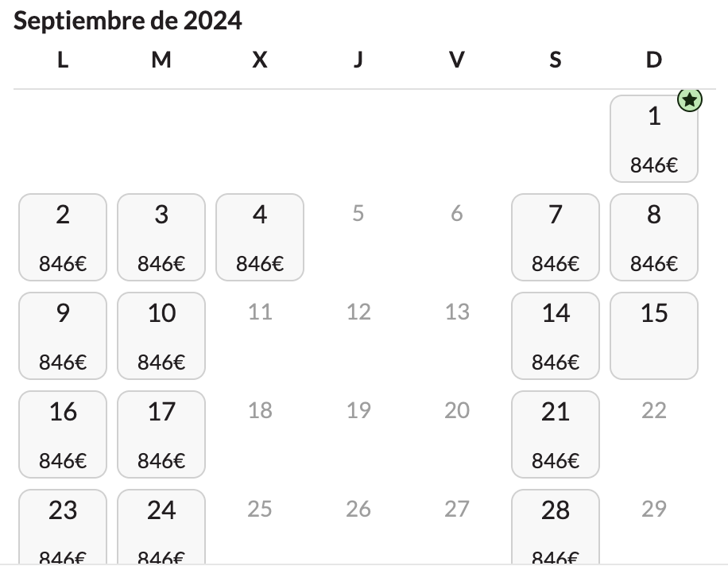Choose Saturday September 14
728x566 pixels.
pos(556,335)
